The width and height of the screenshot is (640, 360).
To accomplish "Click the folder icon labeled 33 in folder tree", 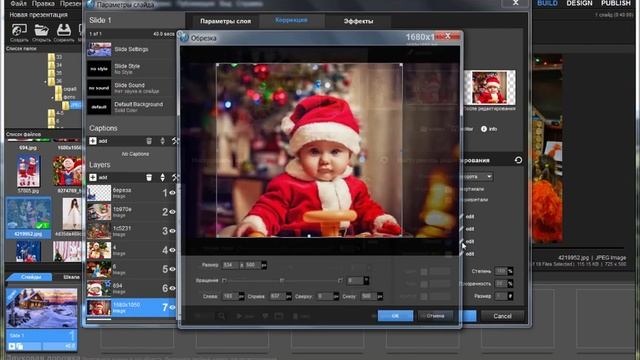I will (x=51, y=57).
